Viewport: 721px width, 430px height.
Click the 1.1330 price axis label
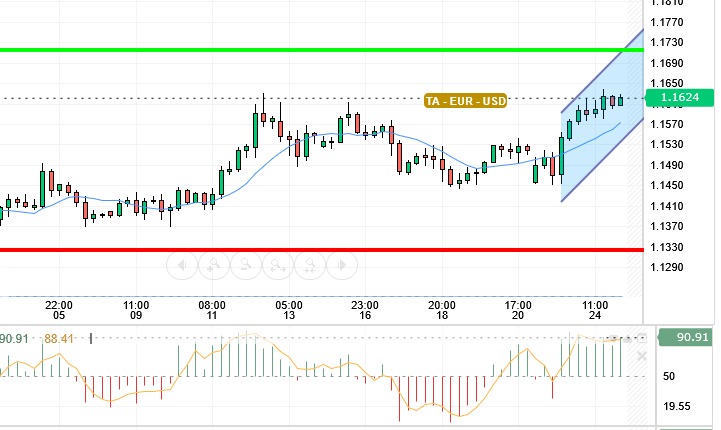tap(667, 247)
